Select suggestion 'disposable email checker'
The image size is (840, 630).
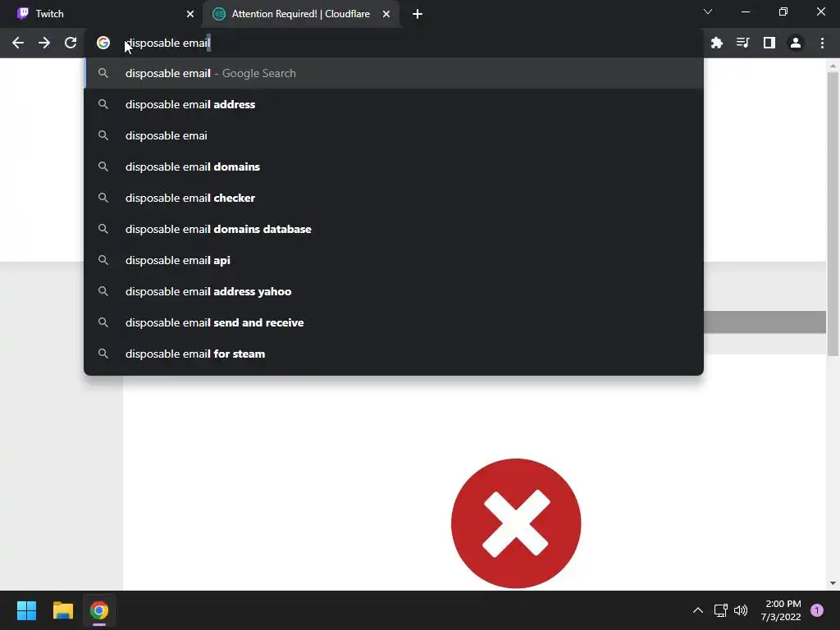394,198
